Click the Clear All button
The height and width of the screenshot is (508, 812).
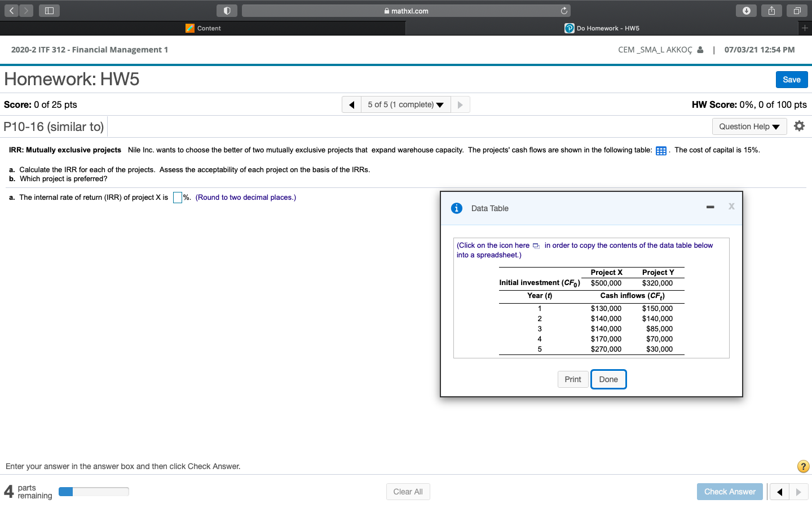tap(408, 491)
